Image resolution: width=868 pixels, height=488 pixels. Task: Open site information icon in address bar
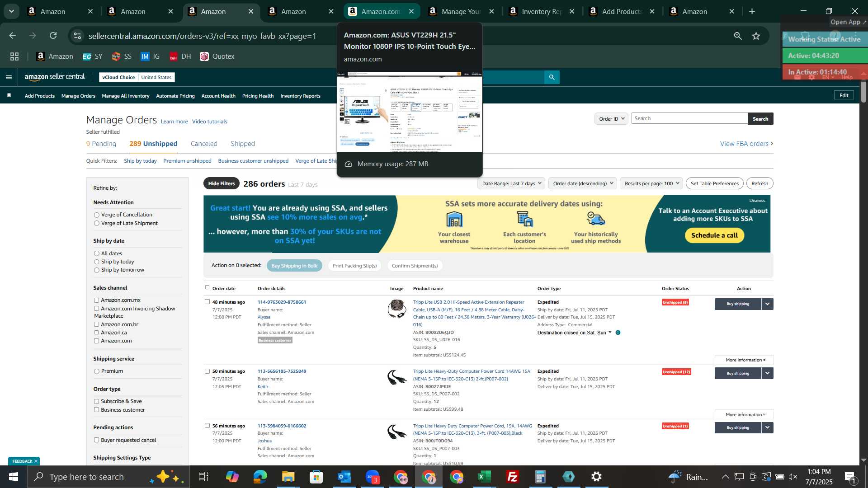(78, 36)
